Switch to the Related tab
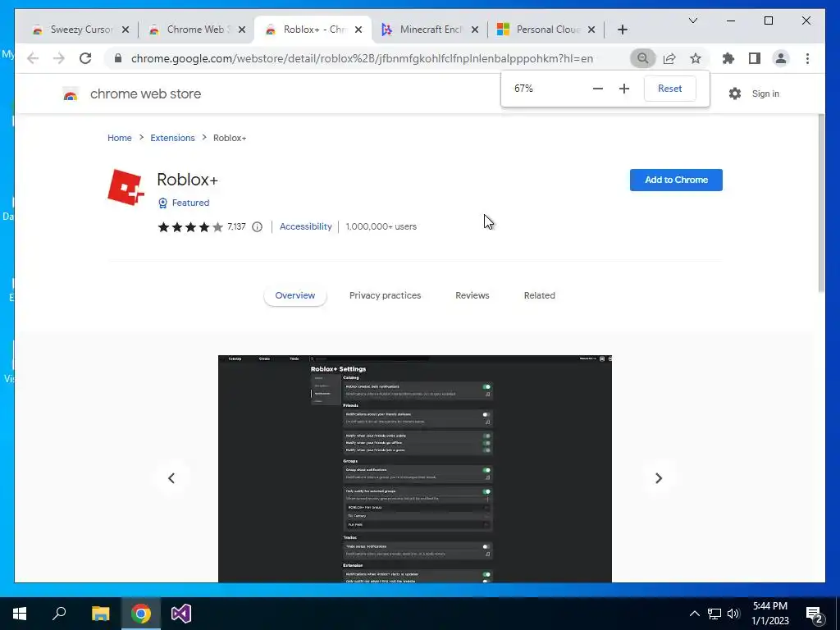Image resolution: width=840 pixels, height=630 pixels. pyautogui.click(x=539, y=295)
